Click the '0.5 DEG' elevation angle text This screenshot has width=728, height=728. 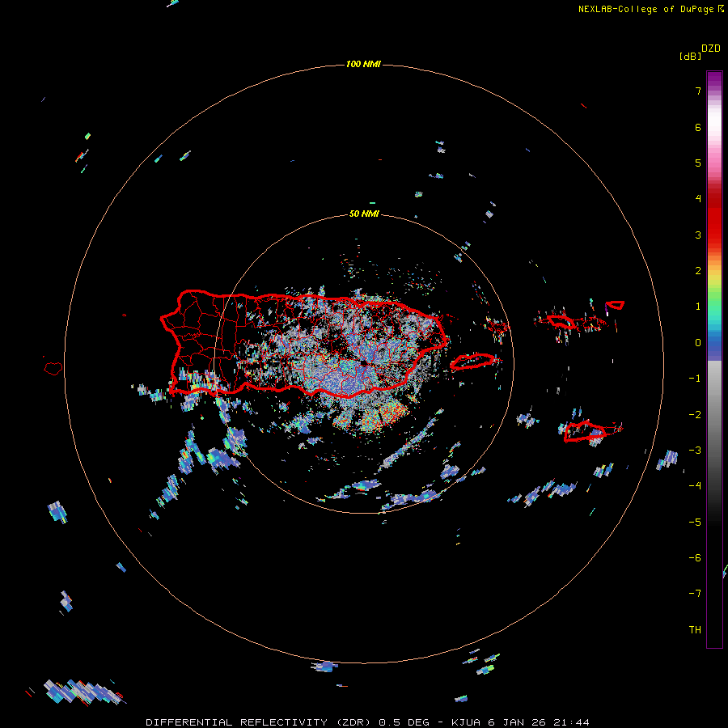tap(404, 722)
